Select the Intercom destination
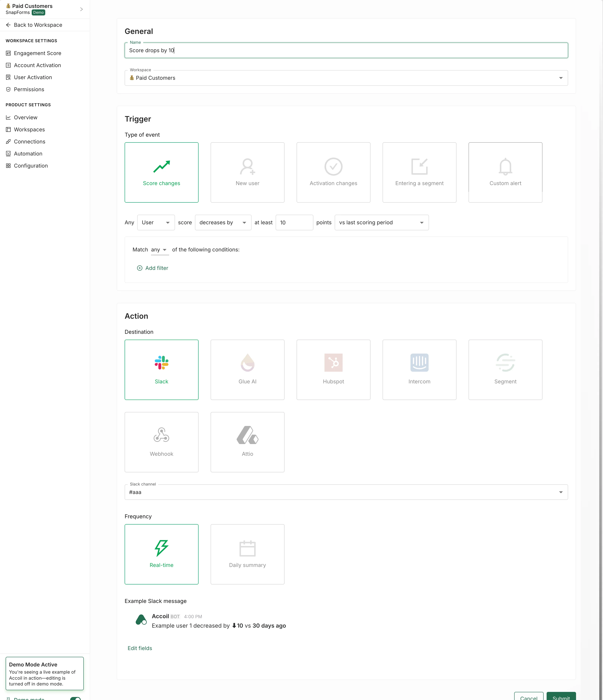The height and width of the screenshot is (700, 603). coord(419,370)
